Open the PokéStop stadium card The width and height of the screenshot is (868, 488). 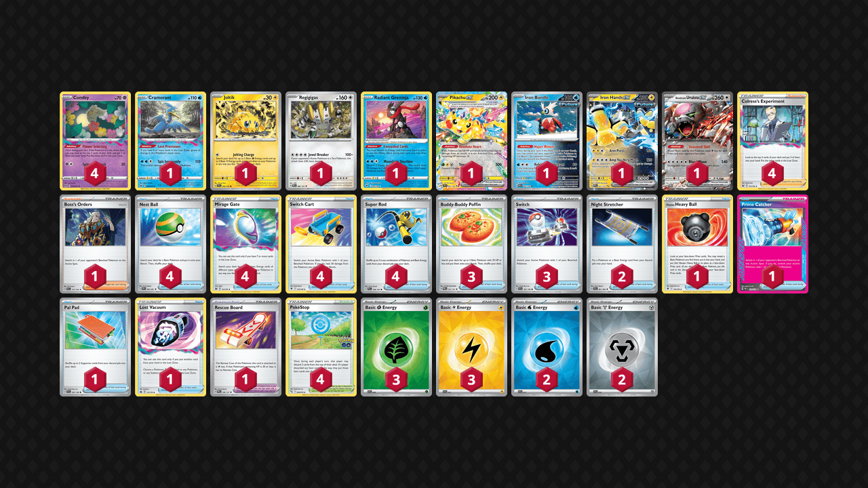point(321,347)
